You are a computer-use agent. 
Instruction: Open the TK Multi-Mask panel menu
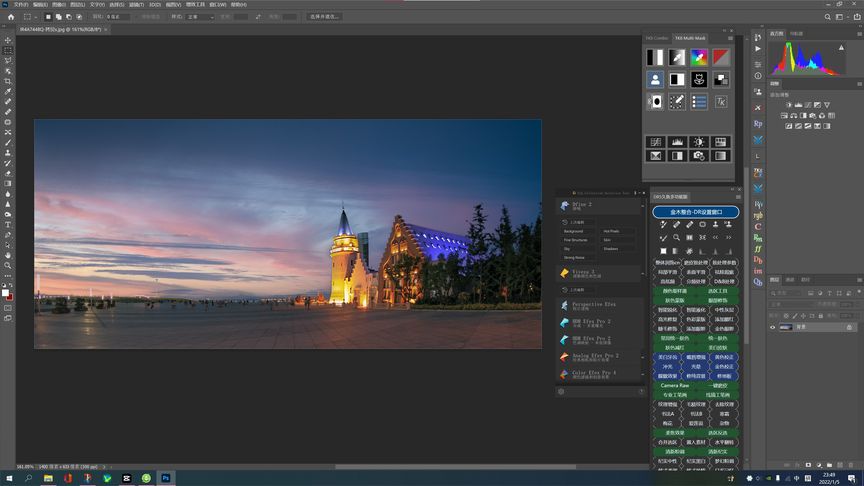[x=731, y=39]
